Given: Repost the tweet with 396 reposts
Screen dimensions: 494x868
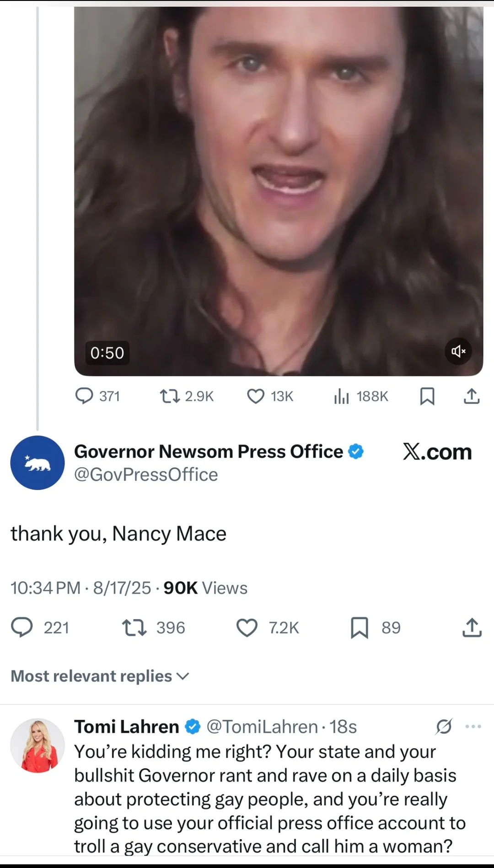Looking at the screenshot, I should [154, 628].
